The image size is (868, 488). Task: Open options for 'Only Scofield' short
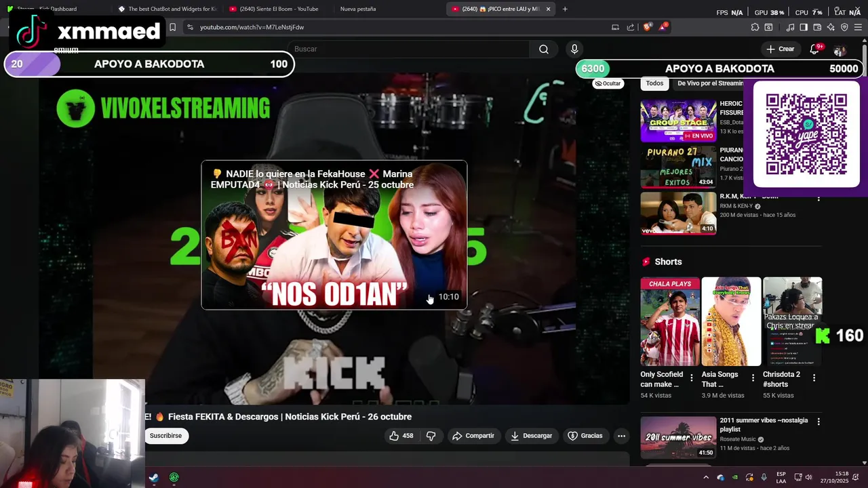692,378
